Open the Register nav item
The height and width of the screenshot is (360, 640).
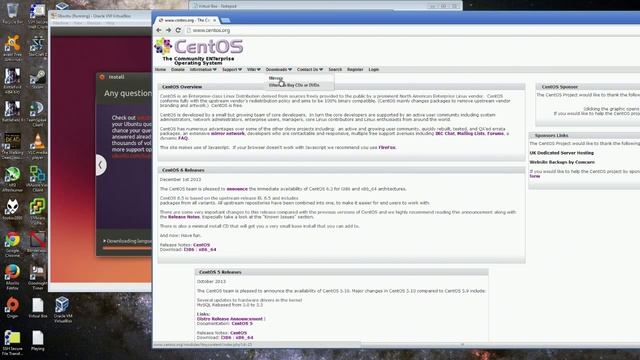[355, 70]
